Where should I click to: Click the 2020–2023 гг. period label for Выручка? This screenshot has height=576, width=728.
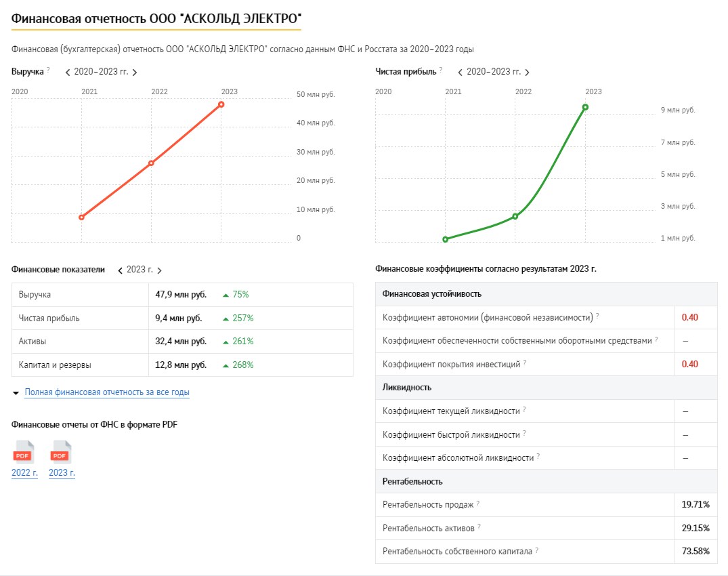(x=101, y=72)
